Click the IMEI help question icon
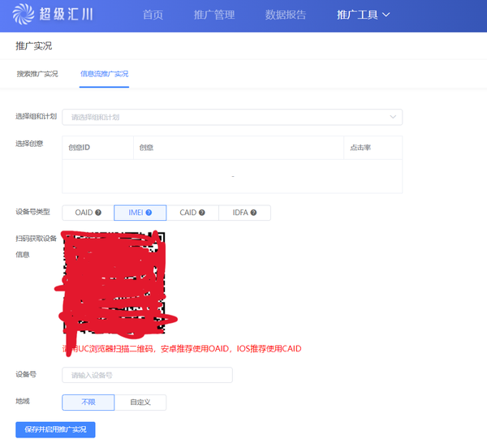Screen dimensions: 487x448 coord(149,213)
